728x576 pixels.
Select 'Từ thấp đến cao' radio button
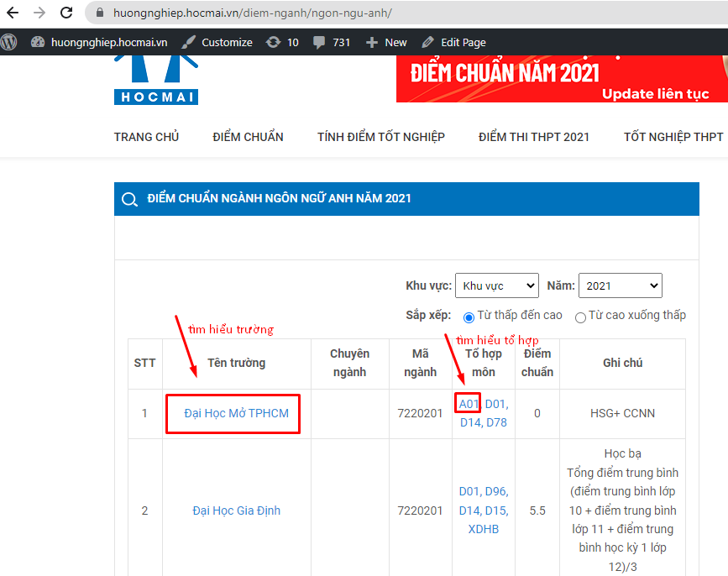(469, 317)
